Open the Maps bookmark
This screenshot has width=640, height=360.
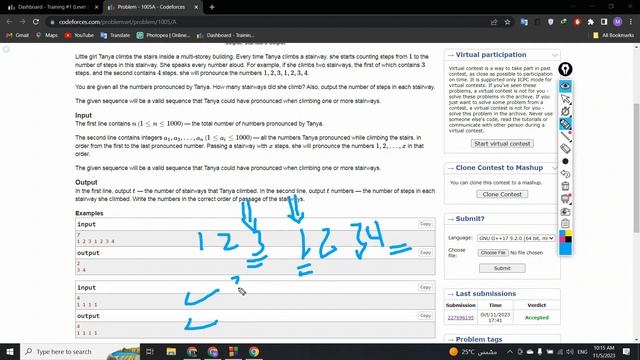click(x=47, y=36)
